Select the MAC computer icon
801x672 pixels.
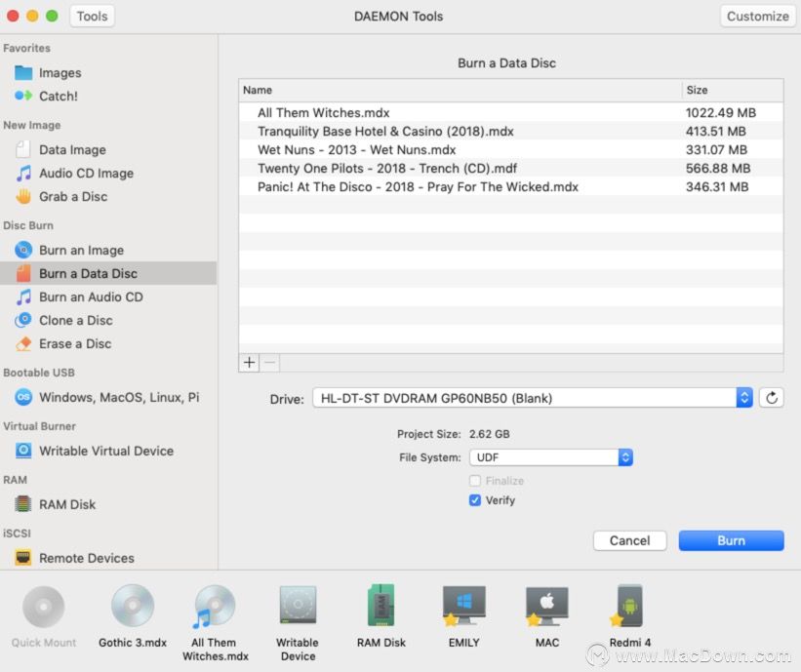(x=546, y=606)
